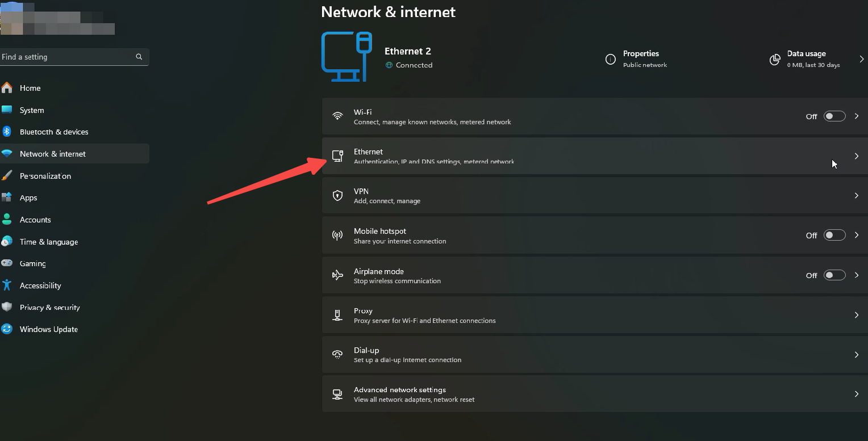Expand Mobile hotspot with chevron arrow
This screenshot has width=868, height=441.
click(857, 235)
